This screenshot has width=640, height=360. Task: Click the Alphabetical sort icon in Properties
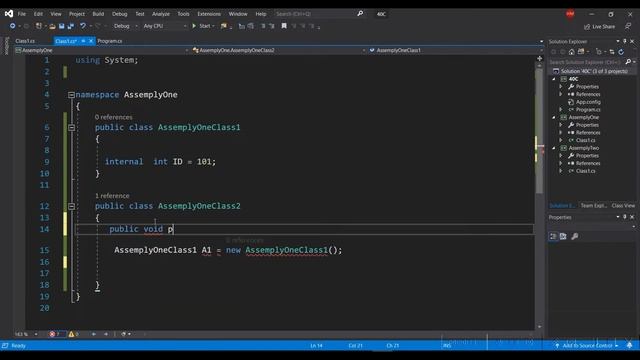[x=563, y=236]
